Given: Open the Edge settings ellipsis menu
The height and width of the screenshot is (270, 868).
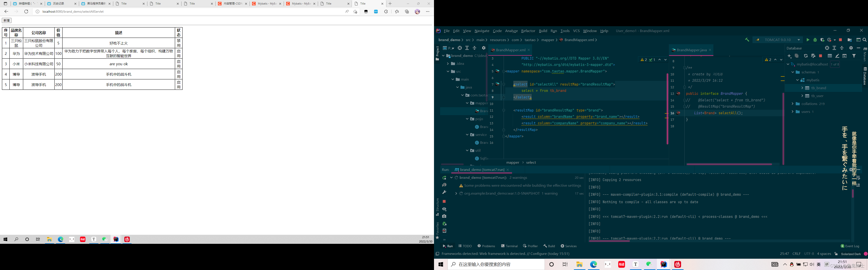Looking at the screenshot, I should coord(428,12).
